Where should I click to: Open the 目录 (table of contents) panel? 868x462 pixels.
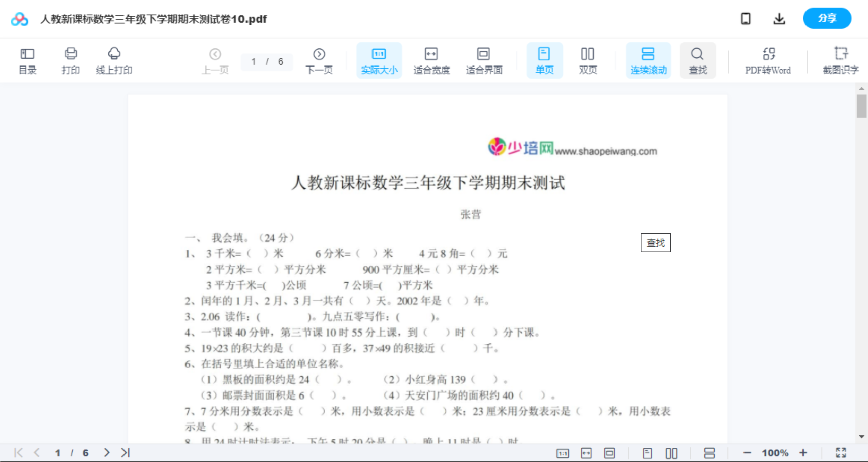[x=27, y=59]
